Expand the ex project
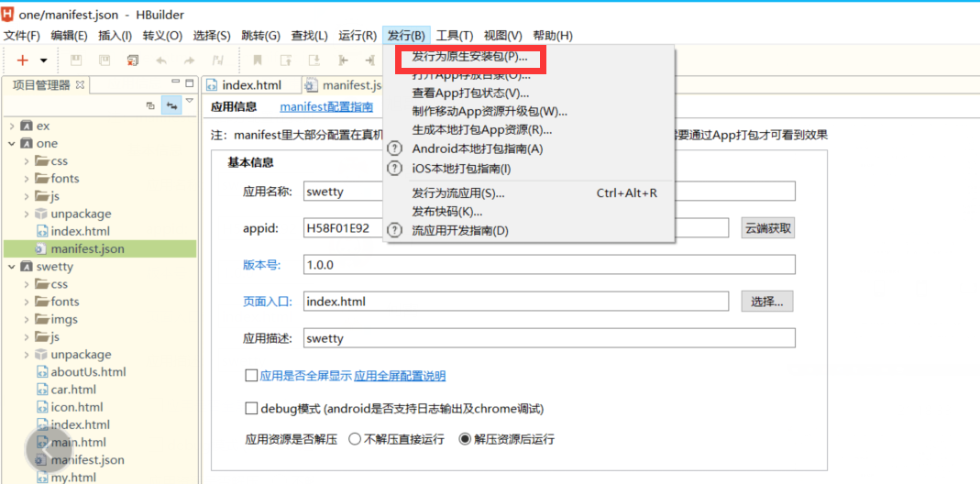Viewport: 980px width, 484px height. click(12, 126)
